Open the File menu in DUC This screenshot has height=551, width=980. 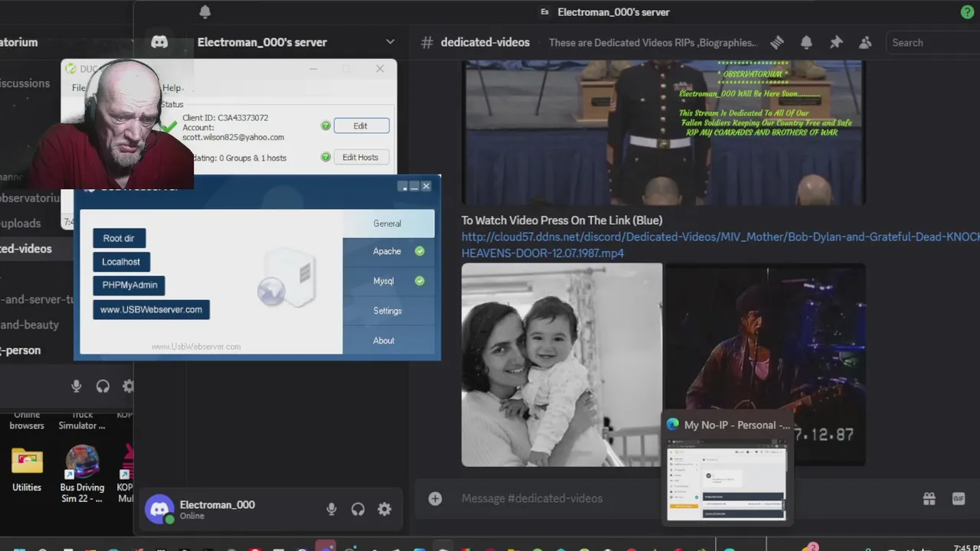coord(79,87)
